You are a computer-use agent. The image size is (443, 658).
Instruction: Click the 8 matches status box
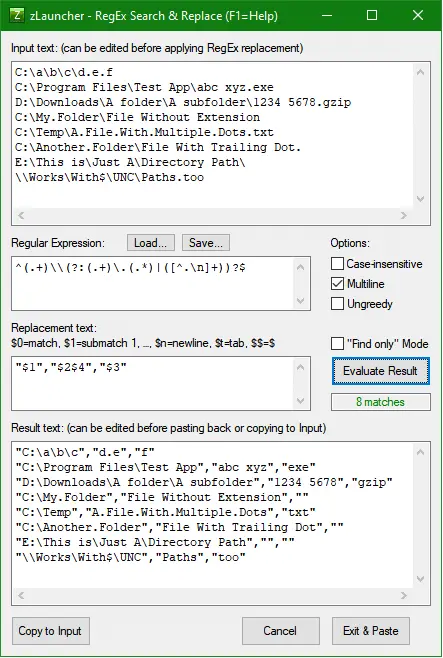tap(380, 402)
